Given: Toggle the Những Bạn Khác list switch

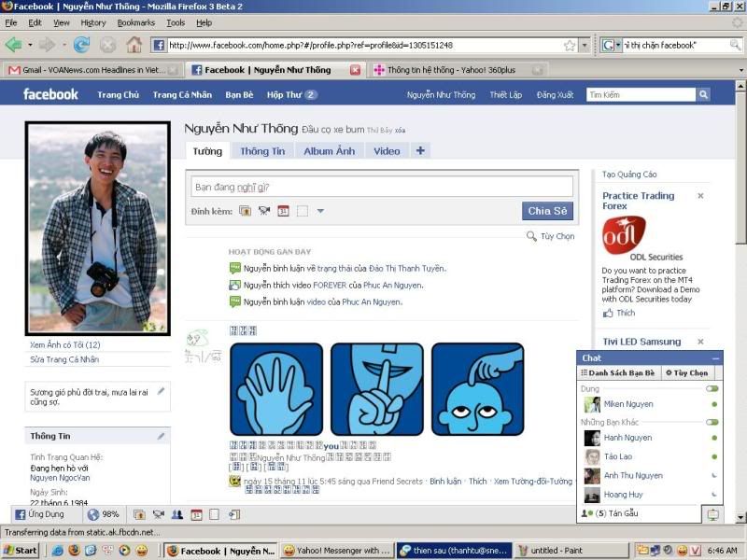Looking at the screenshot, I should point(712,422).
